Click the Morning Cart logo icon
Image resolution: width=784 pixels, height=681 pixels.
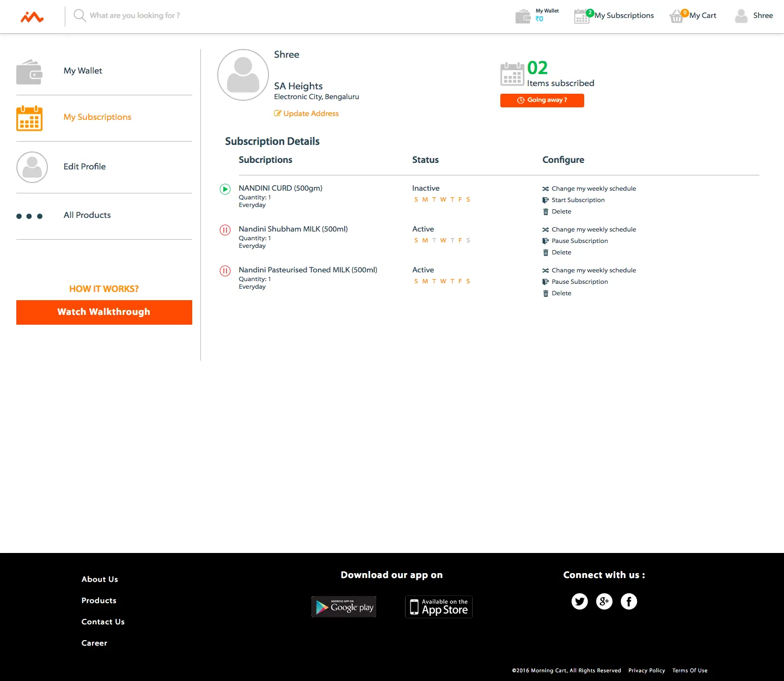(32, 17)
